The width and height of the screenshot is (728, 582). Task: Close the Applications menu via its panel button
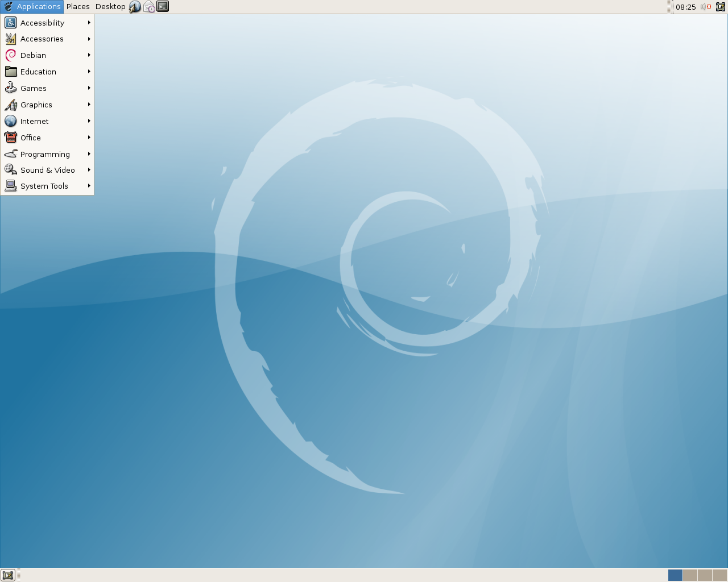click(x=32, y=7)
